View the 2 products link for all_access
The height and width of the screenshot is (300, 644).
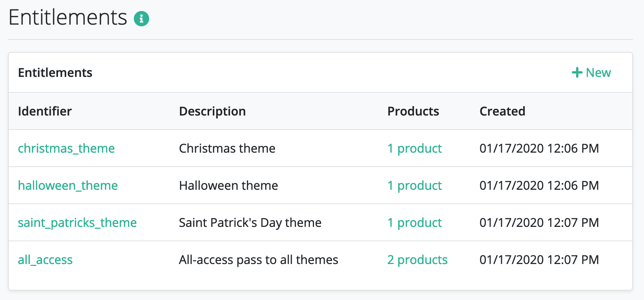pyautogui.click(x=417, y=259)
